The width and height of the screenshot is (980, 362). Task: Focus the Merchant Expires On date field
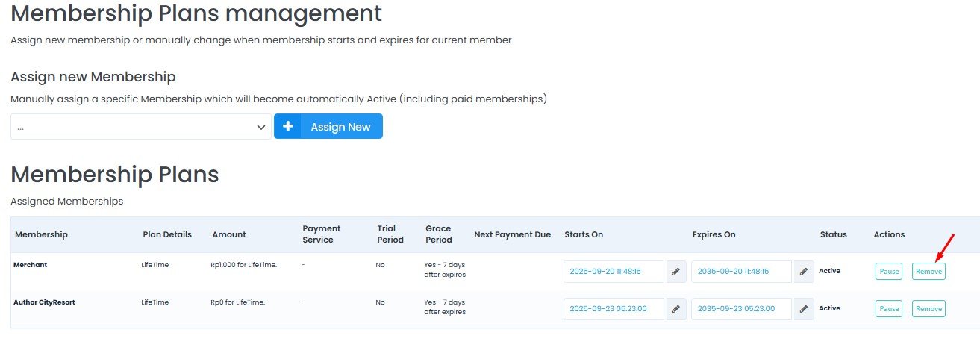740,272
